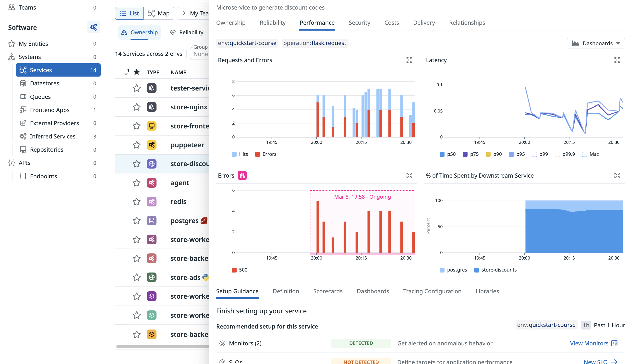
Task: Click the red Errors legend swatch
Action: click(x=257, y=154)
